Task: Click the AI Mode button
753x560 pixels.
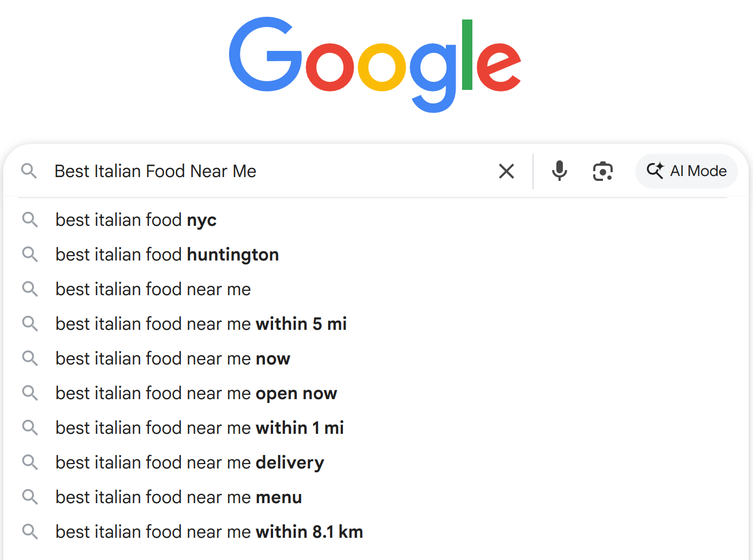Action: click(686, 171)
